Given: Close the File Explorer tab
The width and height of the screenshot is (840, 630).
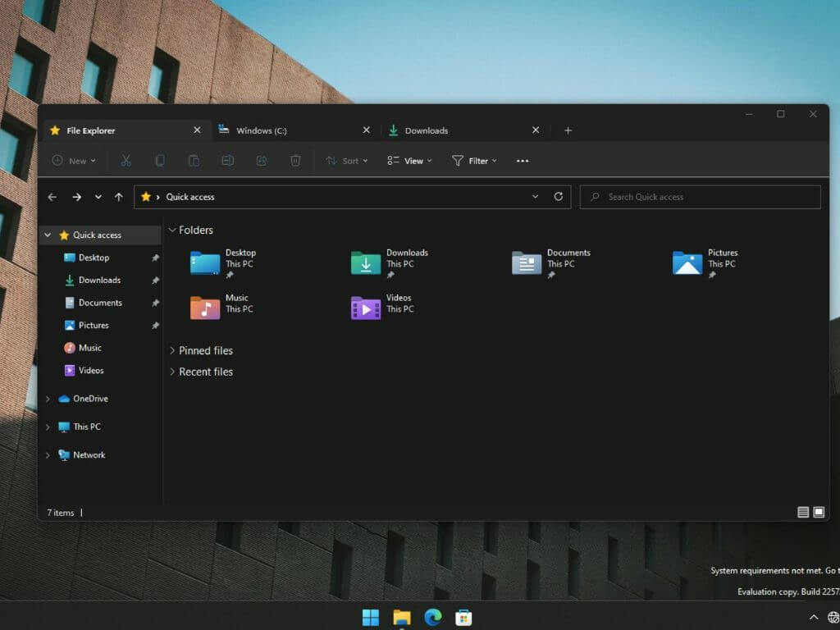Looking at the screenshot, I should click(197, 130).
